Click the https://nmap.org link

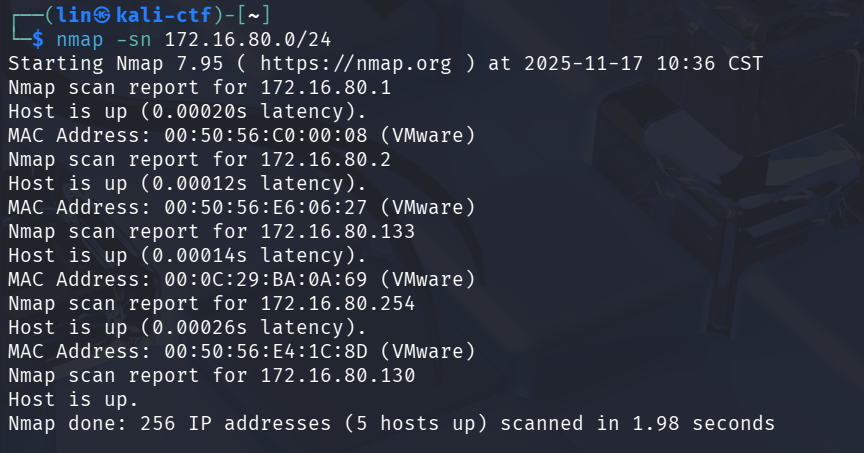(355, 63)
